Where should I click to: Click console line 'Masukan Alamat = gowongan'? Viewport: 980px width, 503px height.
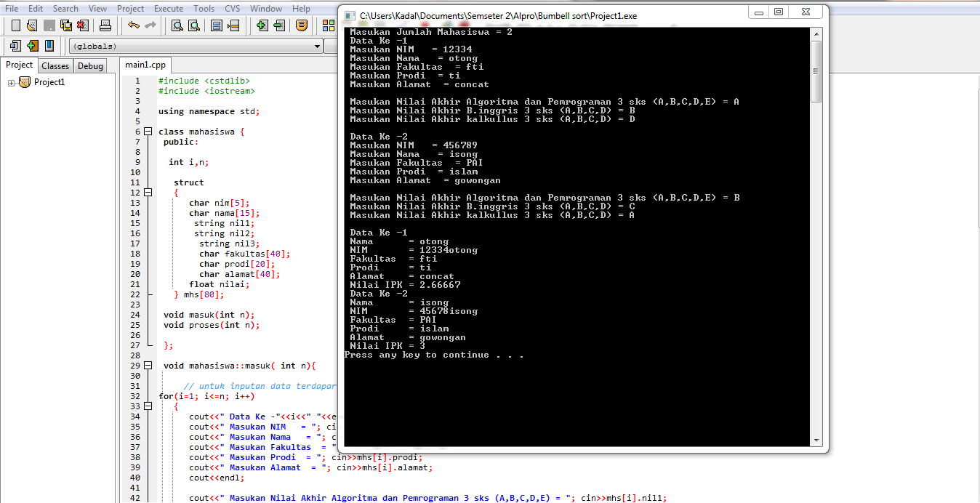(x=425, y=180)
